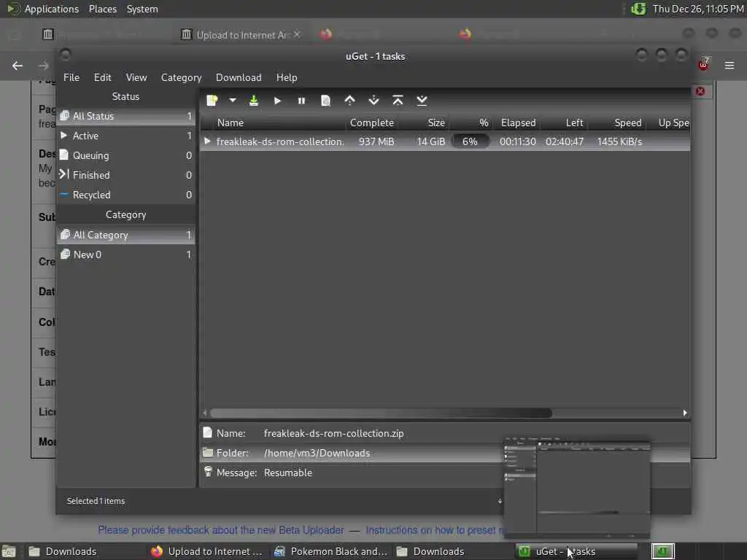Move selected download down in the queue
Image resolution: width=747 pixels, height=560 pixels.
click(374, 101)
